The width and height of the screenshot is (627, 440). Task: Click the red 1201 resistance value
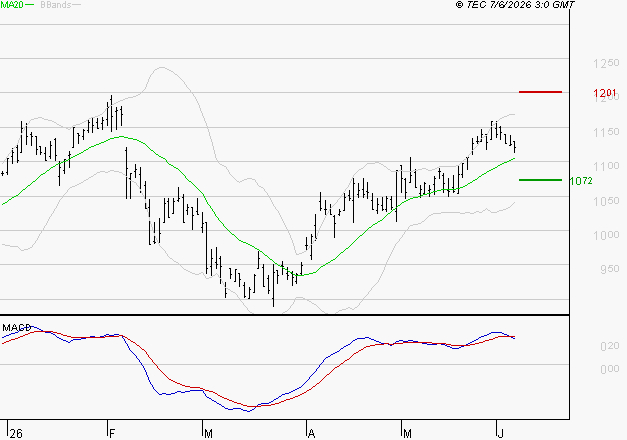click(605, 93)
